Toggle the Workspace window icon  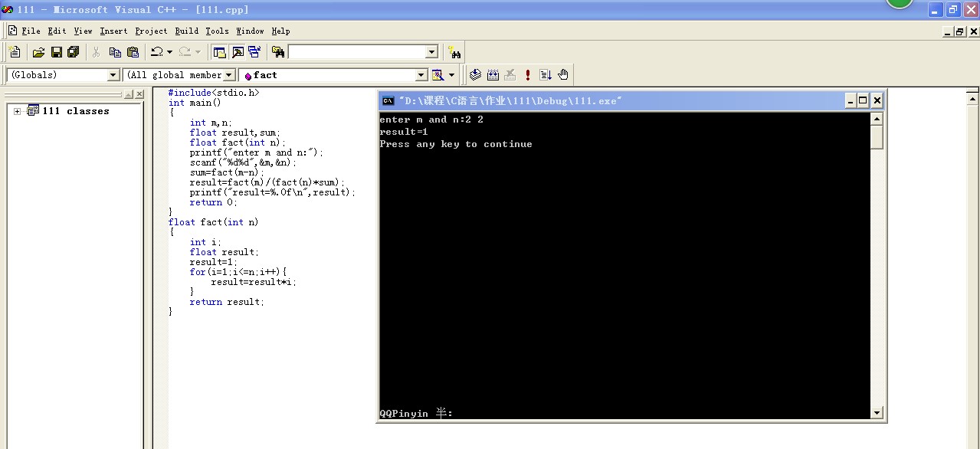coord(220,52)
